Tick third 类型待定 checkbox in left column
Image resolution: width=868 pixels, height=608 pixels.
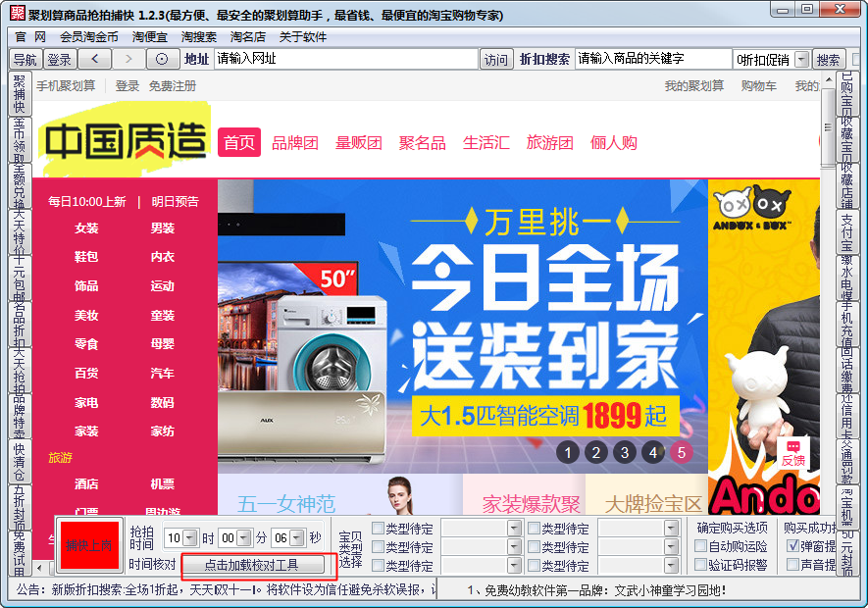(x=378, y=565)
